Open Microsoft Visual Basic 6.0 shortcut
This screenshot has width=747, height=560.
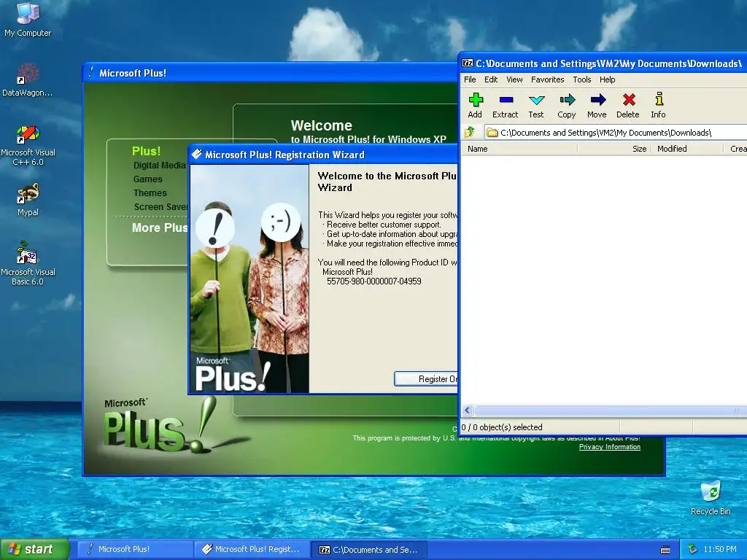pos(28,263)
